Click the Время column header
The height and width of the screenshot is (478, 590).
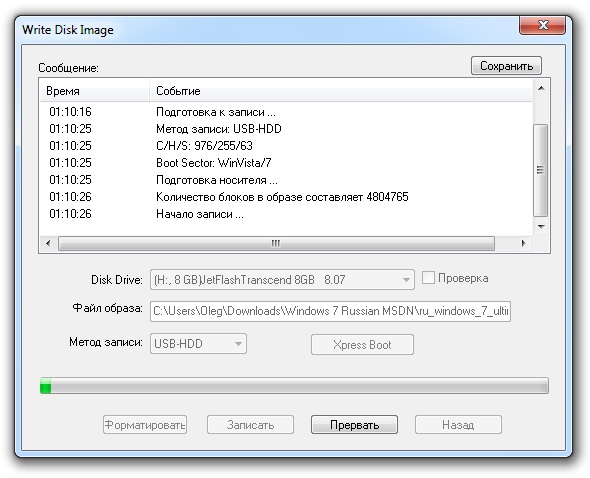[x=94, y=91]
